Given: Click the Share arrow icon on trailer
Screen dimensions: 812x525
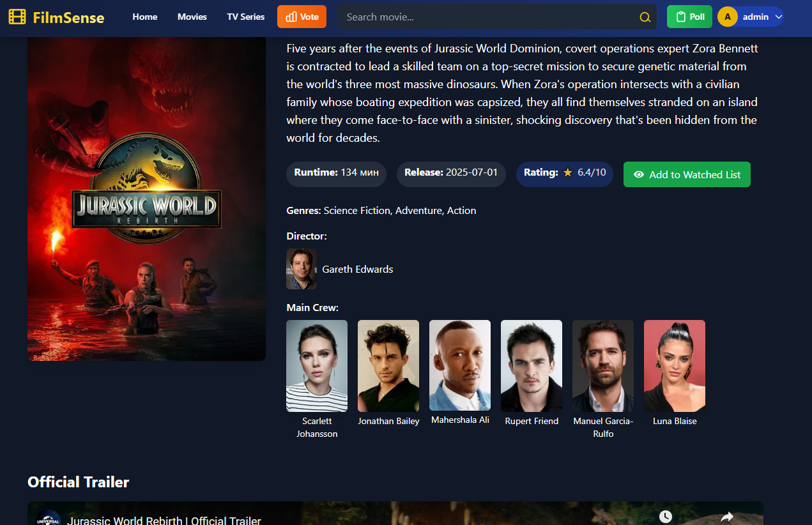Looking at the screenshot, I should pos(727,516).
